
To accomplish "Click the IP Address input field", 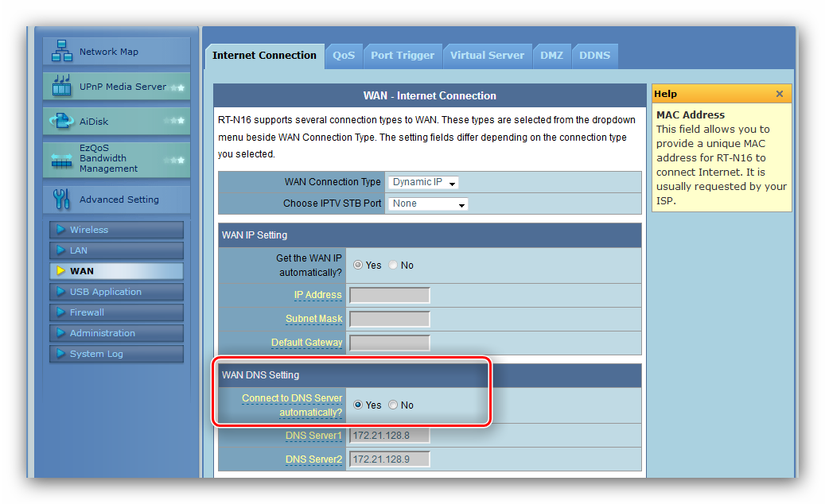I will pyautogui.click(x=389, y=295).
